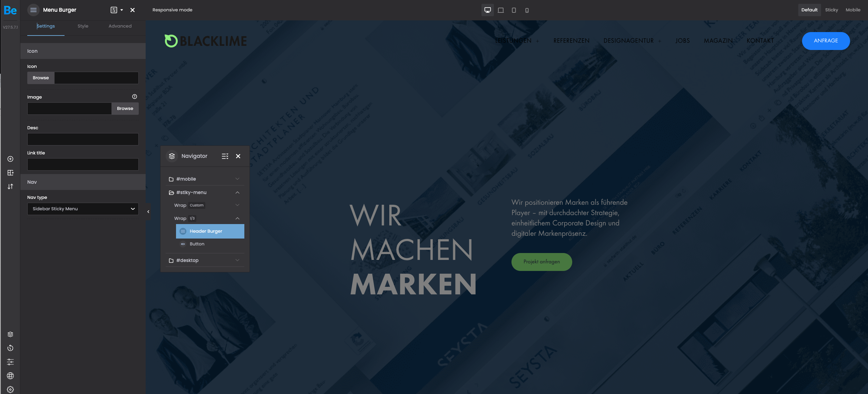Expand the #stiky-menu tree item
Screen dimensions: 868x394
237,192
